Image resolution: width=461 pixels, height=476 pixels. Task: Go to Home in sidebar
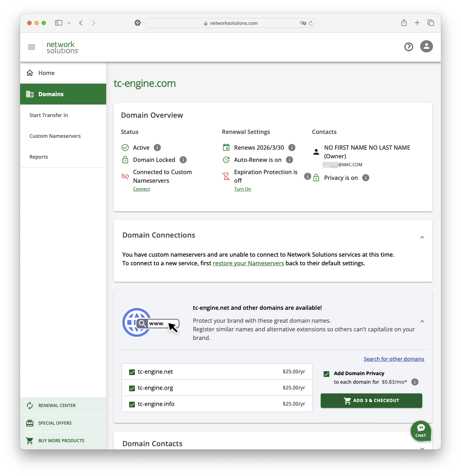coord(63,73)
